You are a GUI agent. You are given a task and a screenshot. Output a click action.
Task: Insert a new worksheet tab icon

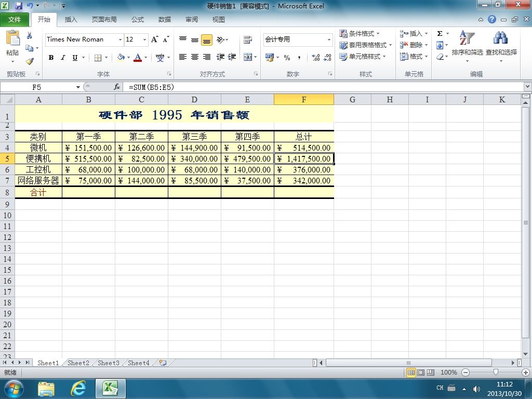(x=163, y=363)
